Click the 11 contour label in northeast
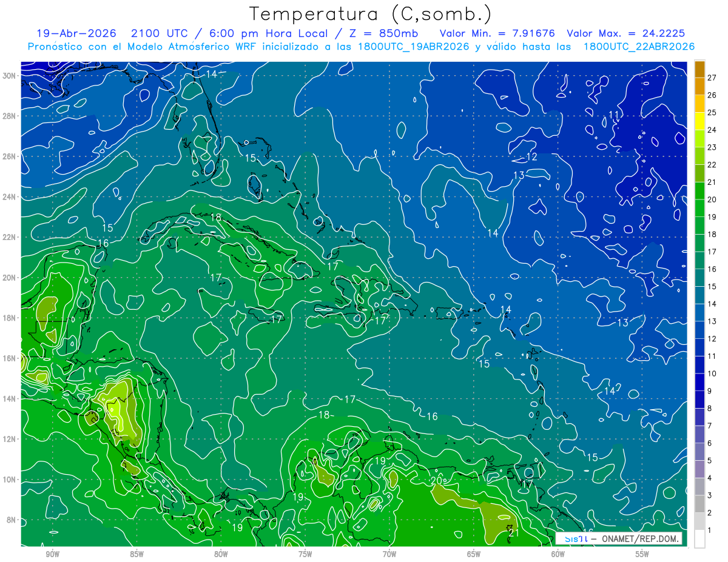The width and height of the screenshot is (728, 562). [614, 115]
